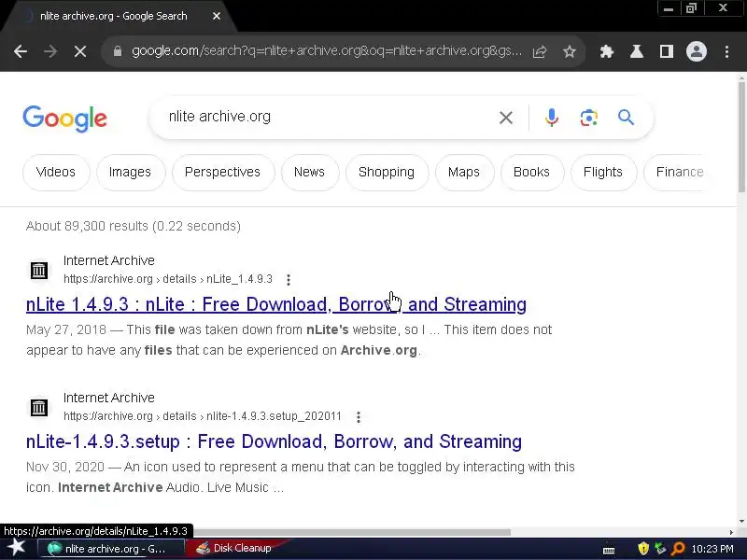Select the nlite archive.org - Google Search tab
Viewport: 747px width, 560px height.
pyautogui.click(x=113, y=16)
